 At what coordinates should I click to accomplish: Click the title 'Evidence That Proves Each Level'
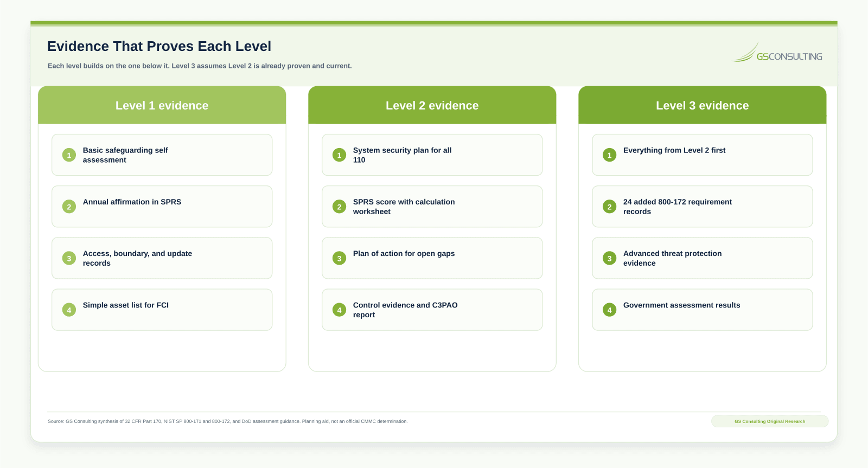coord(159,46)
